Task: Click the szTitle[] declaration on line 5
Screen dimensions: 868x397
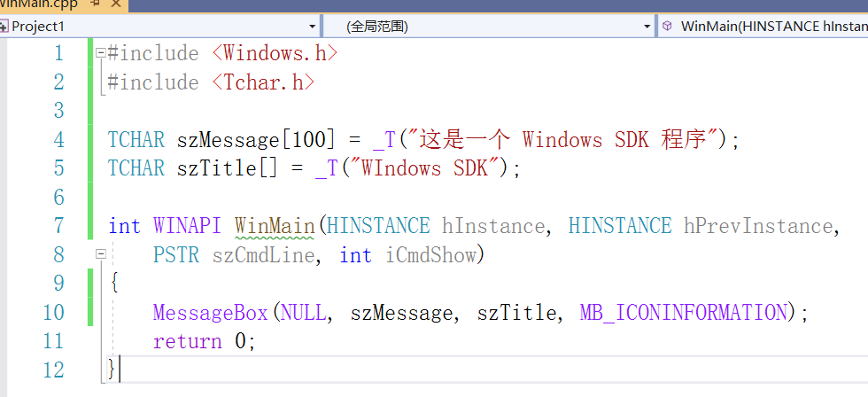Action: 227,168
